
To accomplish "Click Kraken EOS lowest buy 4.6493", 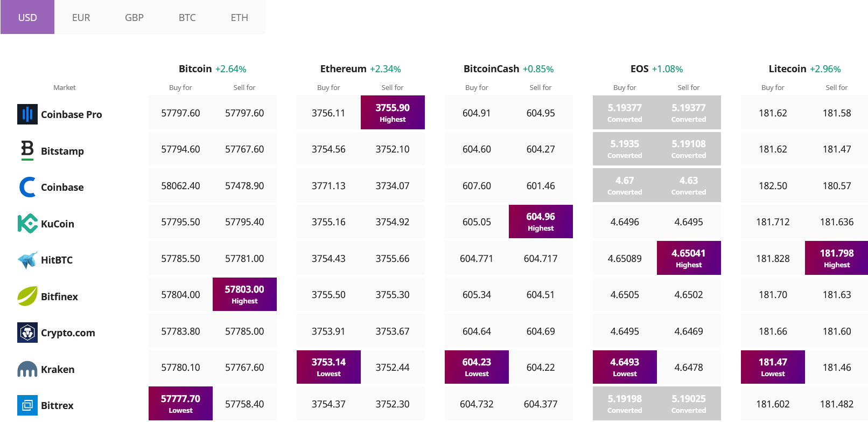I will click(x=625, y=367).
